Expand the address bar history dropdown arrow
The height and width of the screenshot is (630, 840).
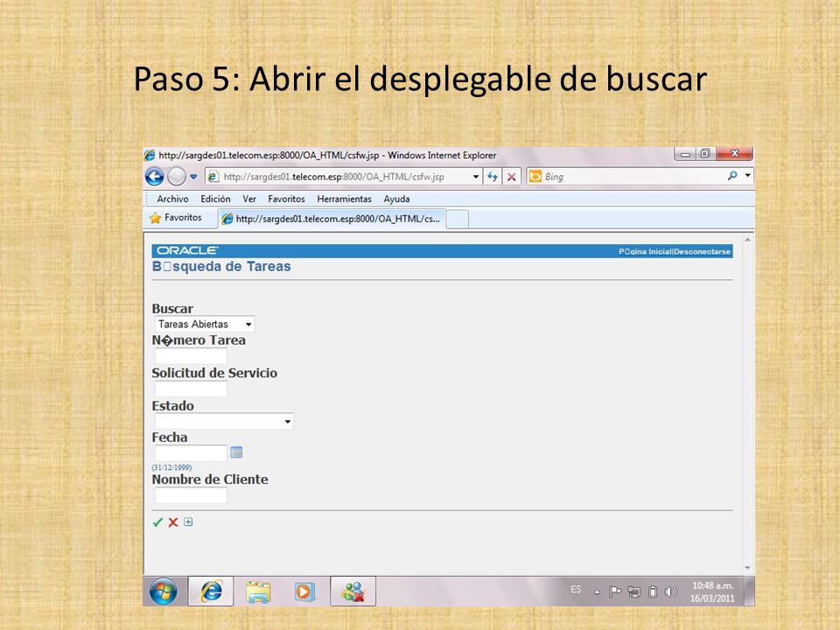pyautogui.click(x=475, y=177)
